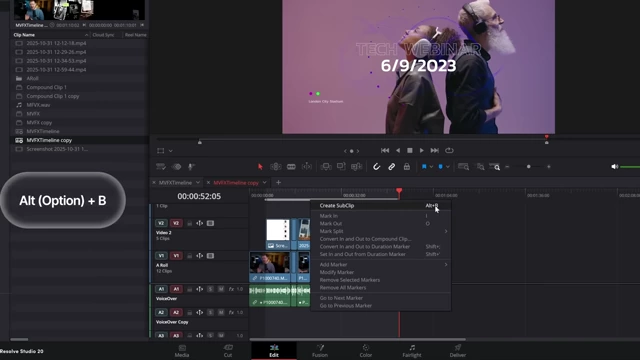640x360 pixels.
Task: Activate the Trim Edit Mode tool
Action: tap(276, 167)
